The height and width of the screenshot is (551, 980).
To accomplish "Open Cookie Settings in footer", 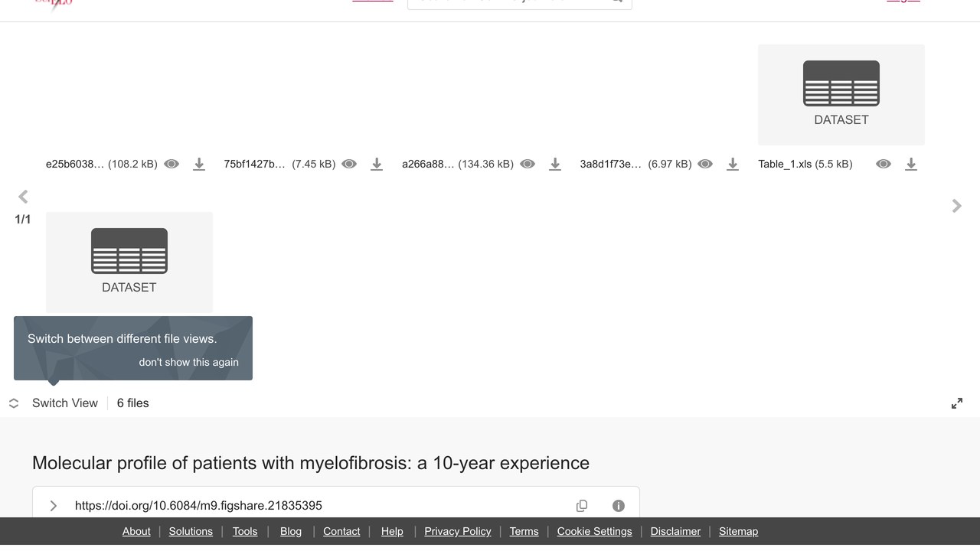I will [595, 531].
